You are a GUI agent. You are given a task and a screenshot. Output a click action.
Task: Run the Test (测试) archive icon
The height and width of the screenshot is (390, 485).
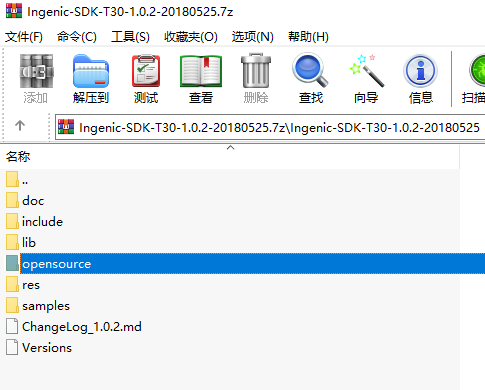click(x=146, y=71)
